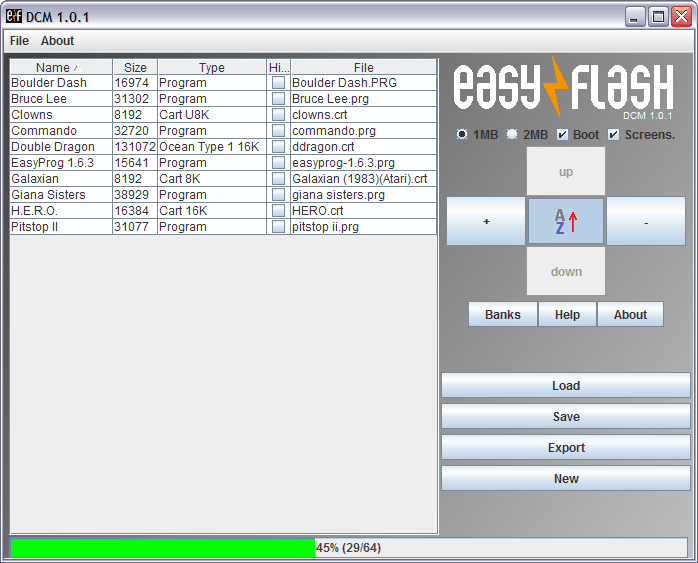Maximize the DCM window
The width and height of the screenshot is (698, 563).
[x=658, y=17]
